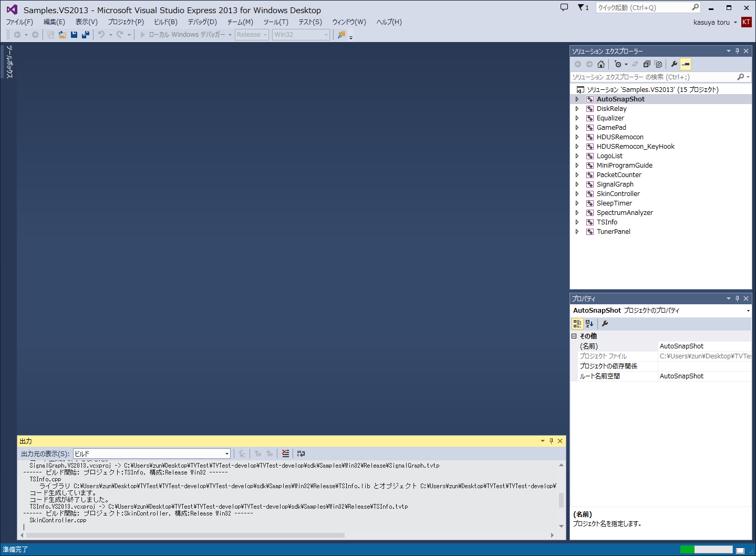Click the Find in Files toolbar icon
Viewport: 756px width, 556px height.
[x=341, y=35]
